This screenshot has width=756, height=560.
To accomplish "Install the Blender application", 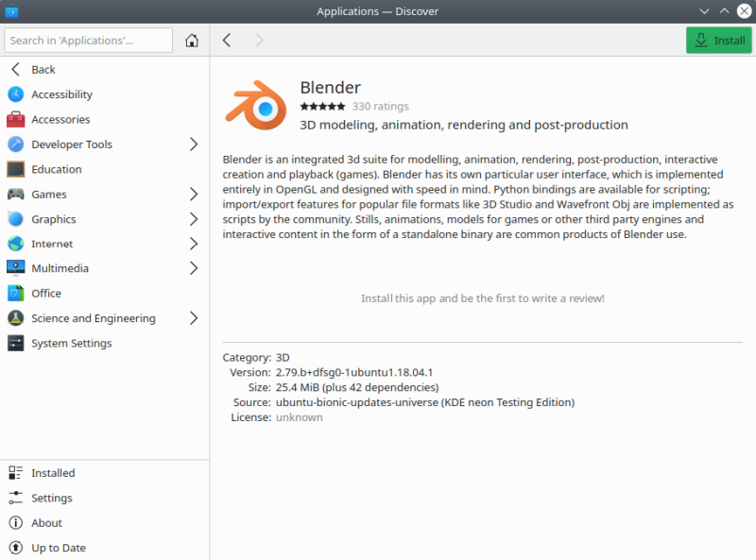I will click(x=718, y=41).
